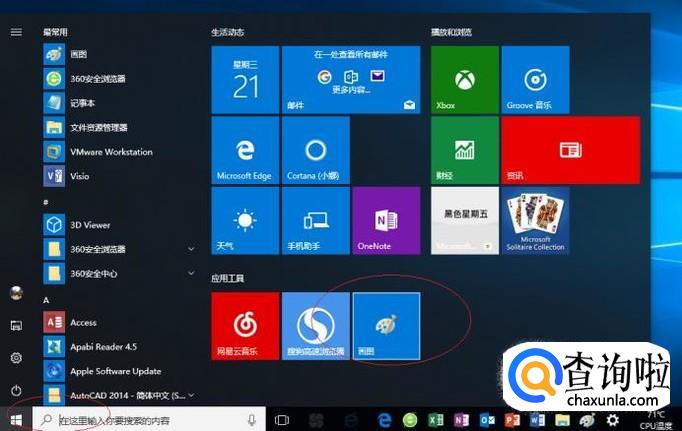682x431 pixels.
Task: Open 记事本 Notepad from the app list
Action: point(118,103)
